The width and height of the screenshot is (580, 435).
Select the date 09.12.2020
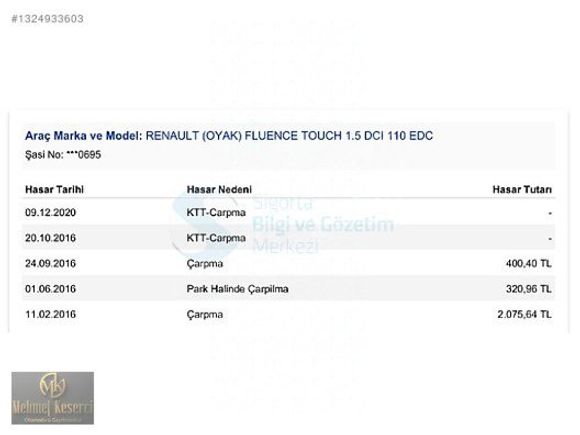point(50,213)
